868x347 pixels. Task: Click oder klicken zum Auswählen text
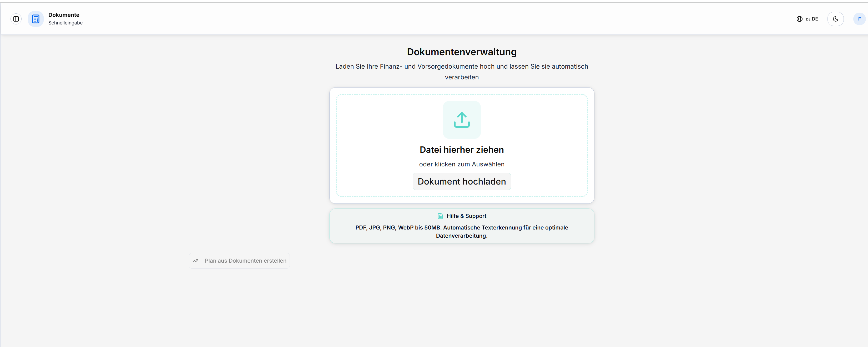[462, 164]
